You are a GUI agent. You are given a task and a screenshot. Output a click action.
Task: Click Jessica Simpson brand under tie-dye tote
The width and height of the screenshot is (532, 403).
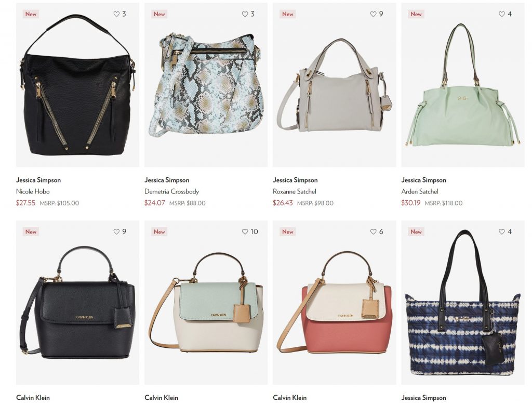click(424, 398)
